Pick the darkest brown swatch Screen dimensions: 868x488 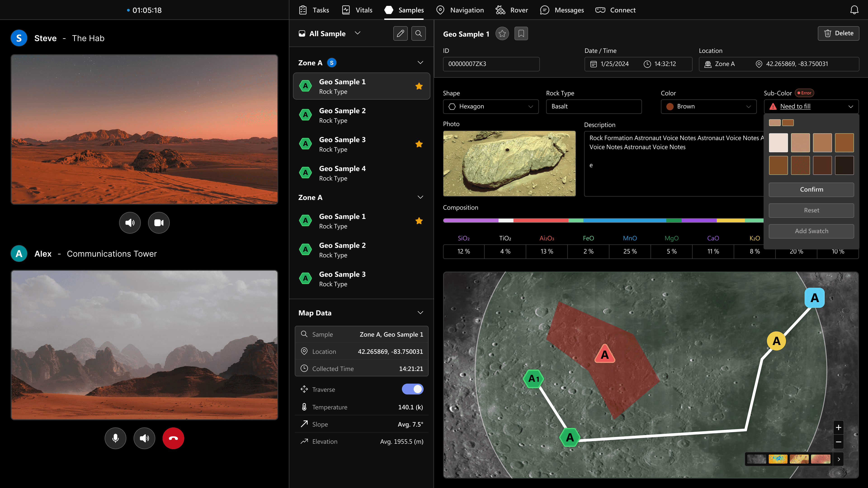[844, 165]
